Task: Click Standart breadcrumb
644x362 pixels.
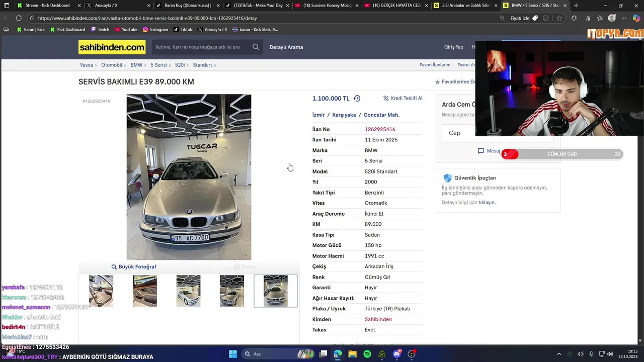Action: [202, 65]
